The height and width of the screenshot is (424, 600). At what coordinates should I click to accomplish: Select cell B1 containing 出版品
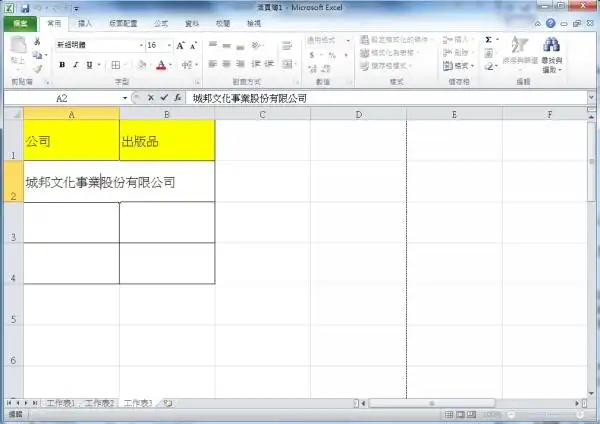(x=167, y=140)
